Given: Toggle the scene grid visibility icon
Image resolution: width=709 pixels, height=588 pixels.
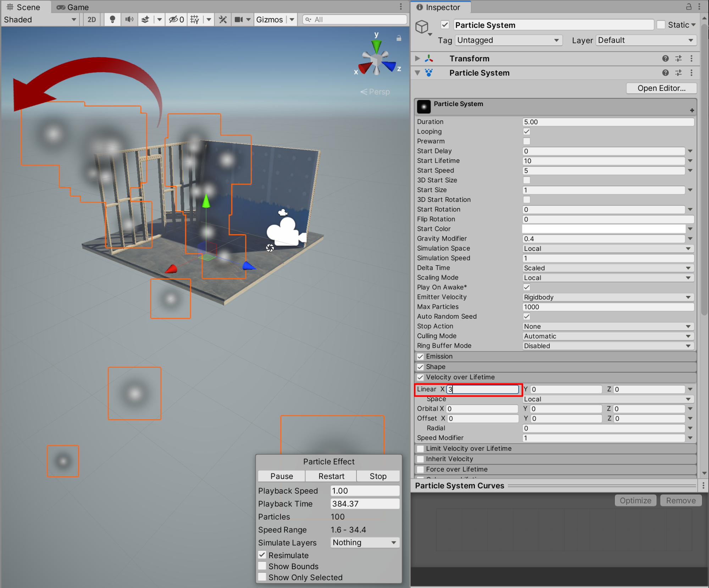Looking at the screenshot, I should (194, 20).
